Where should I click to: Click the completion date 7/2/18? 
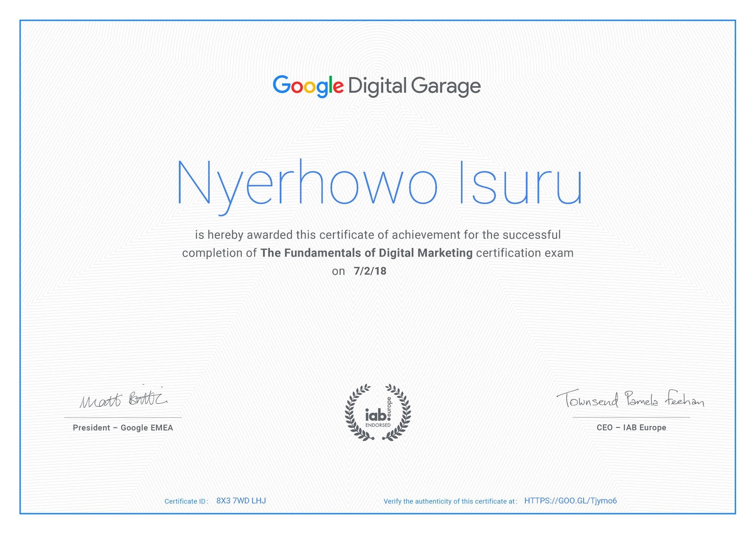tap(370, 271)
